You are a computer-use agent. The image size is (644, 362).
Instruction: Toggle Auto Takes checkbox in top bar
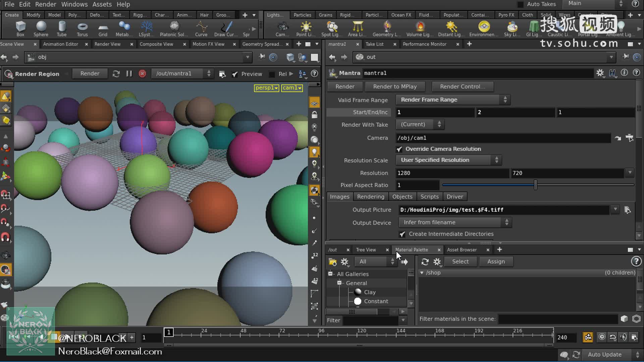(x=520, y=4)
